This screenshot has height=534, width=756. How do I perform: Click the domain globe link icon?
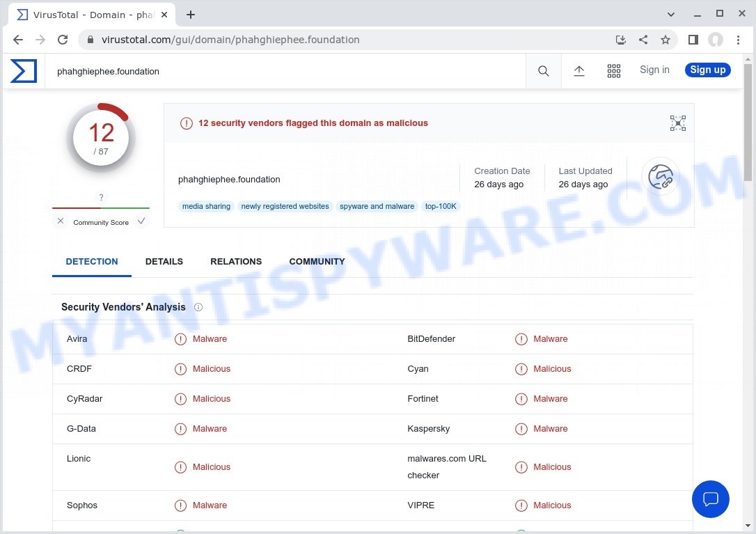tap(661, 177)
